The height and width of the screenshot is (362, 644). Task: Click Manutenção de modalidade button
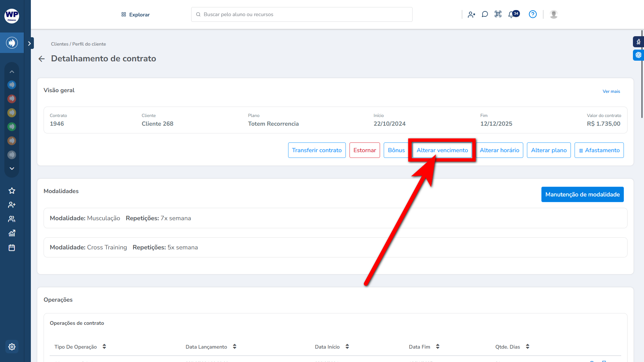coord(582,194)
